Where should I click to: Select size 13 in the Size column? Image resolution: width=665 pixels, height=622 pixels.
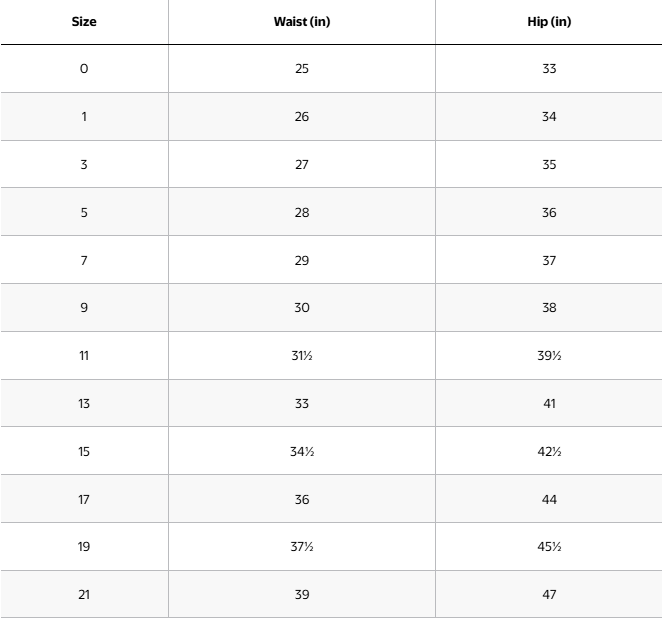tap(84, 404)
